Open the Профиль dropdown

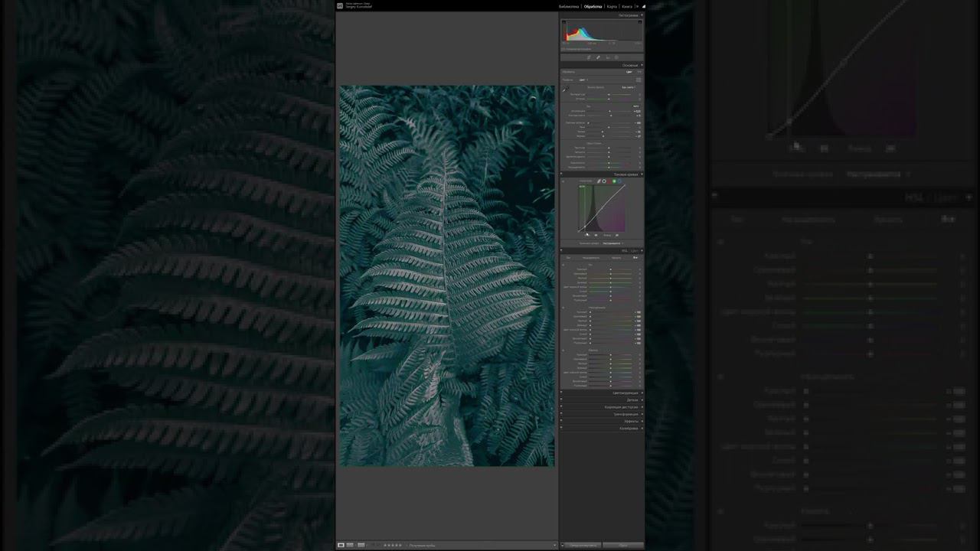click(x=583, y=80)
